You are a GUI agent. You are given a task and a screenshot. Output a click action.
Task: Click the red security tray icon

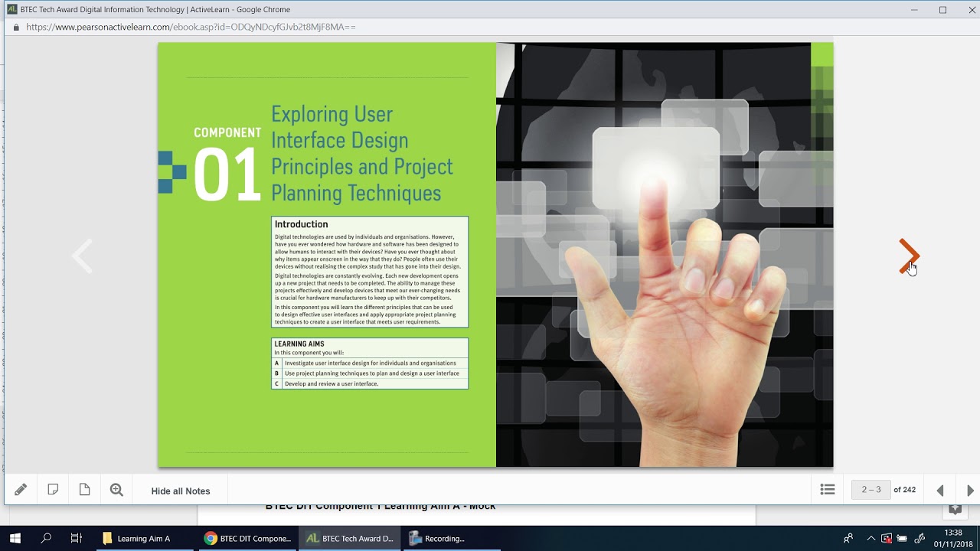click(x=887, y=538)
